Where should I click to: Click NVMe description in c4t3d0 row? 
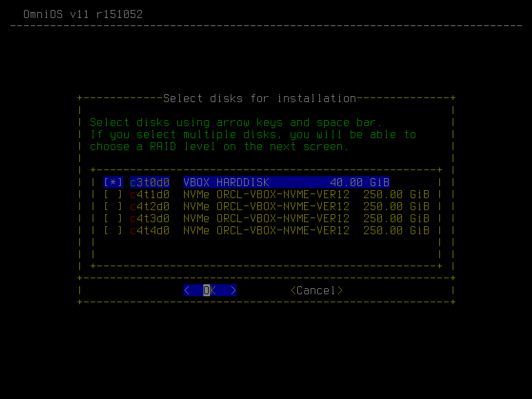coord(267,218)
